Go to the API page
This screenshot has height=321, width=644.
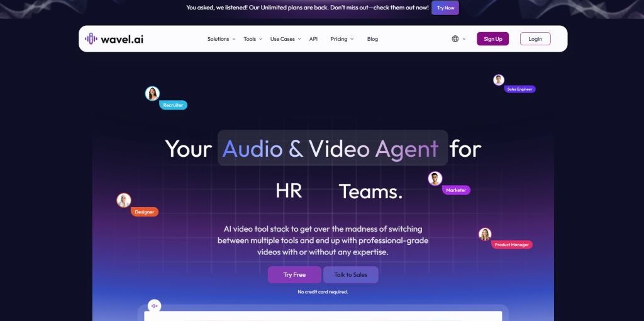pyautogui.click(x=313, y=39)
